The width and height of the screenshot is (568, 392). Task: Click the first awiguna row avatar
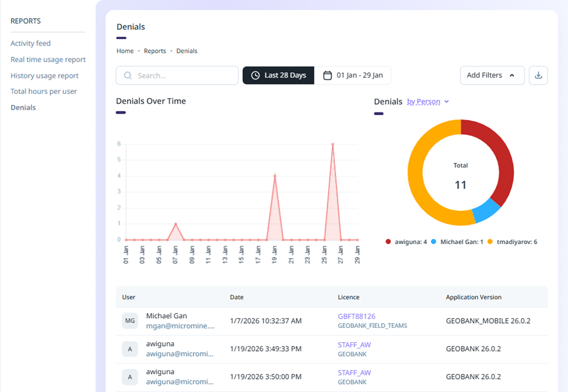(130, 349)
